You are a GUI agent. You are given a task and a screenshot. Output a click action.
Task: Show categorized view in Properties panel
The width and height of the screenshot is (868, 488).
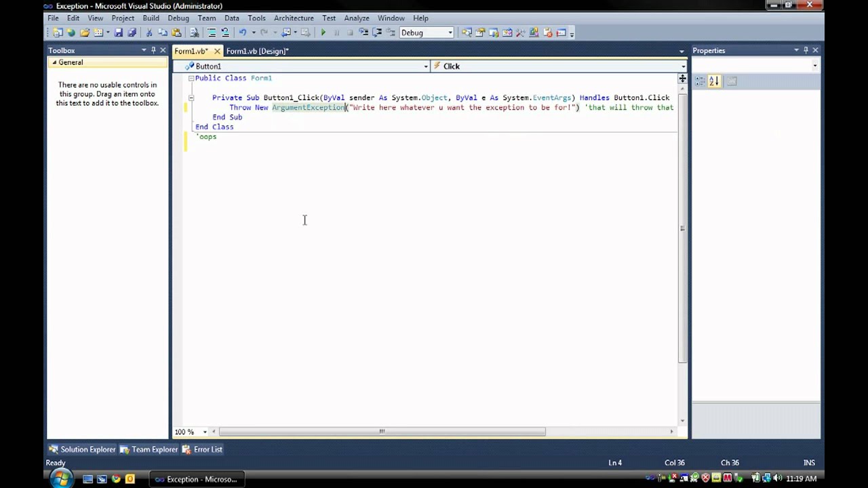701,81
